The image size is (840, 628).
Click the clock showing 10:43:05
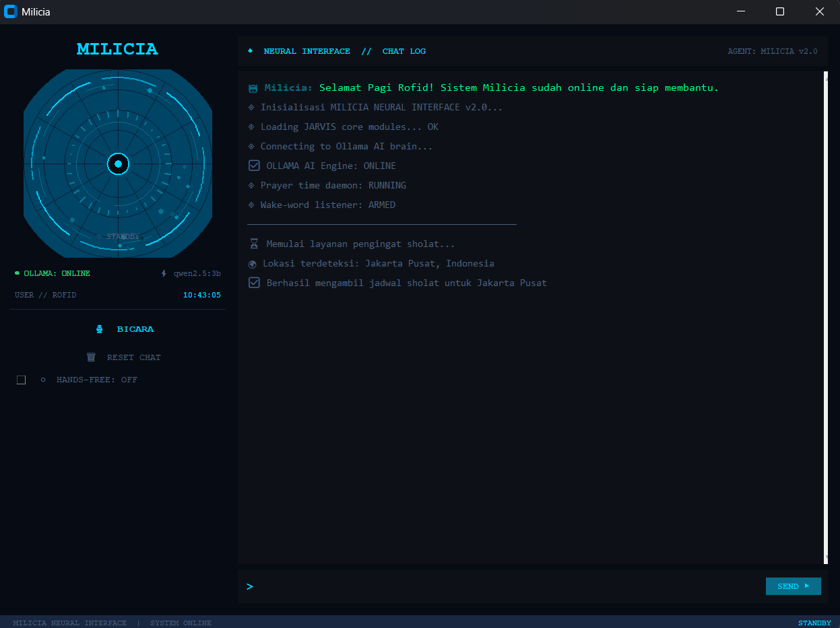[202, 295]
